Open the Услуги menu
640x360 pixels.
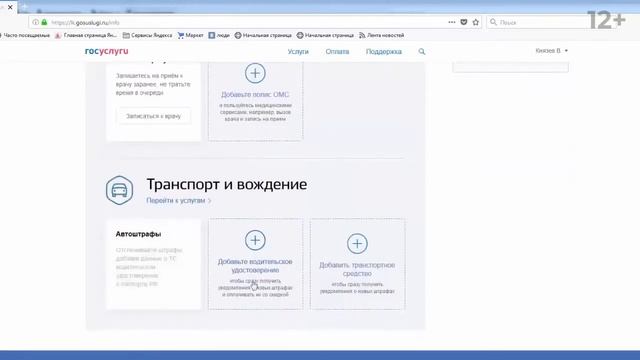coord(298,51)
